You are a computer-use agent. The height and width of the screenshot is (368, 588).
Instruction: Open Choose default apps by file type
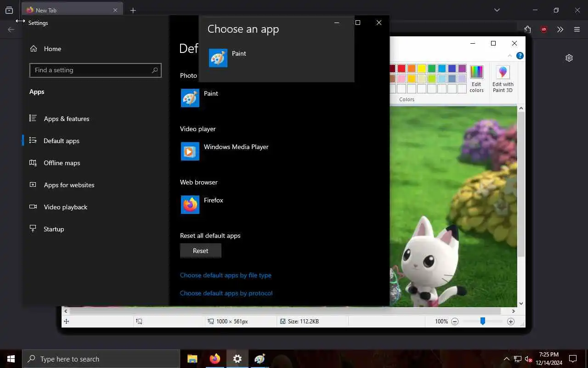pyautogui.click(x=226, y=275)
